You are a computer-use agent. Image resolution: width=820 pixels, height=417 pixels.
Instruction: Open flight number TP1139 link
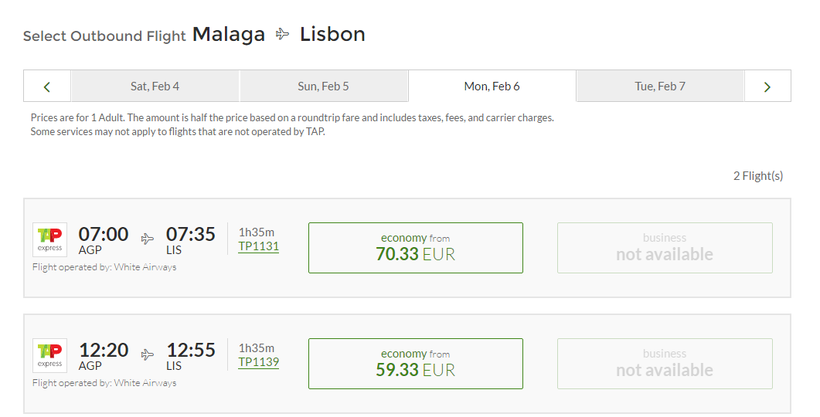258,362
